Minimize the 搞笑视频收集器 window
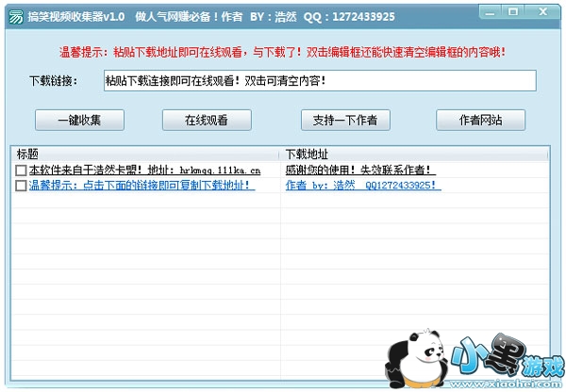566x392 pixels. coord(491,12)
